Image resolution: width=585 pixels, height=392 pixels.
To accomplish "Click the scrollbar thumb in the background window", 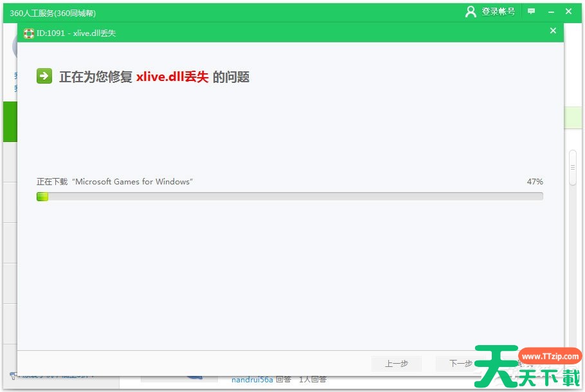I will [573, 168].
